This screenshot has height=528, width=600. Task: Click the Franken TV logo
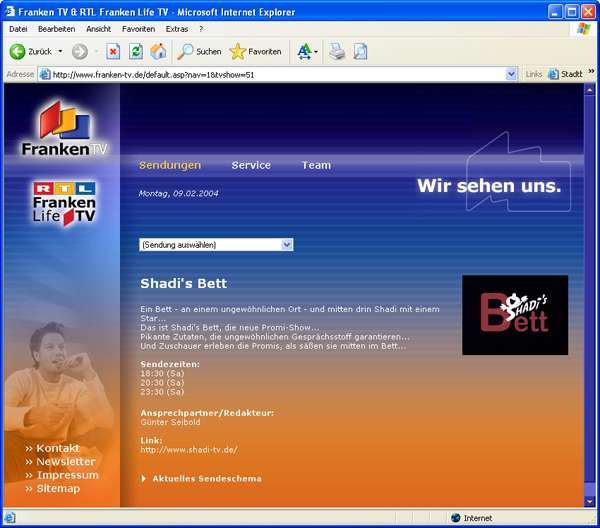coord(64,129)
